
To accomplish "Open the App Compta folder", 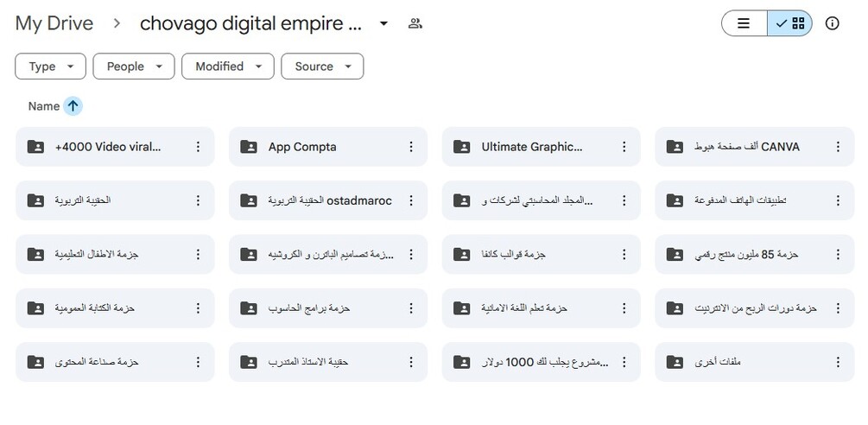I will (302, 147).
